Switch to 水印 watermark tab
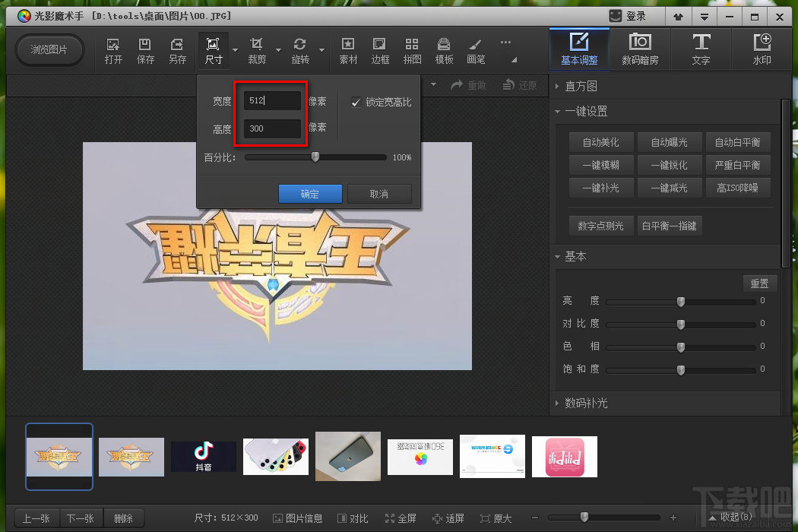 point(762,49)
